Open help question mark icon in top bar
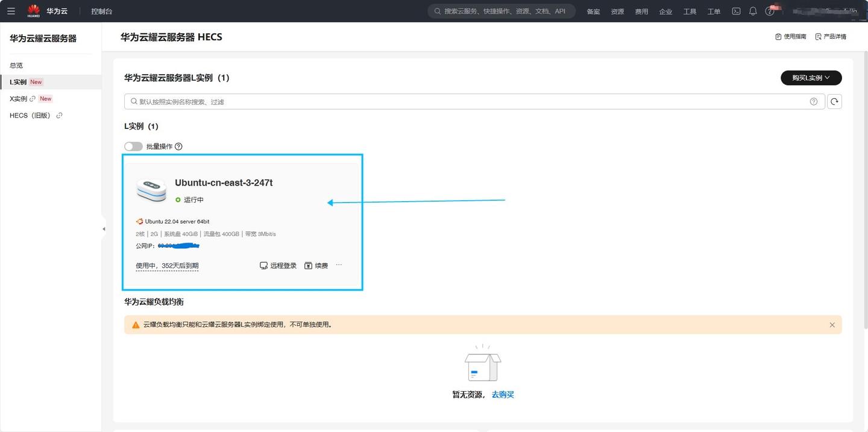Image resolution: width=868 pixels, height=432 pixels. point(769,11)
